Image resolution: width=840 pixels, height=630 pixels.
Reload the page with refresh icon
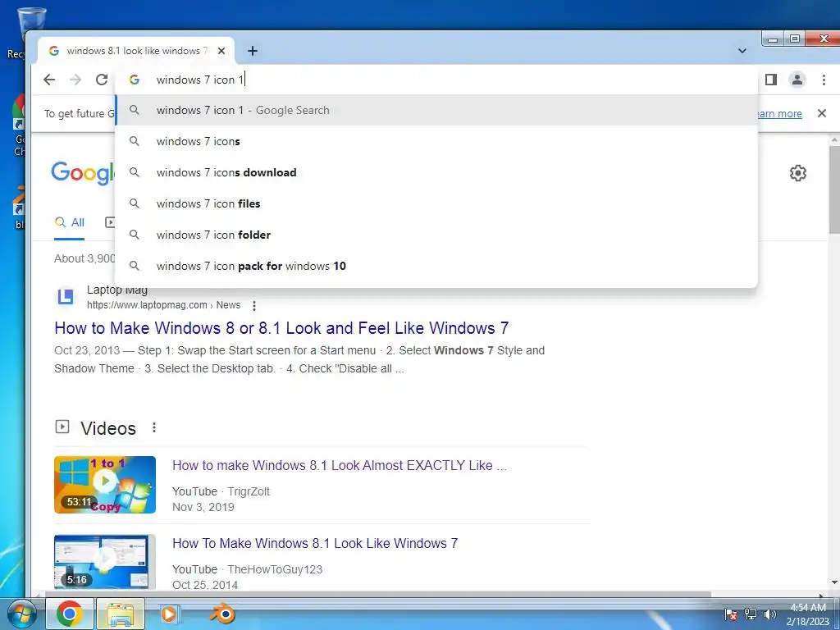point(102,80)
